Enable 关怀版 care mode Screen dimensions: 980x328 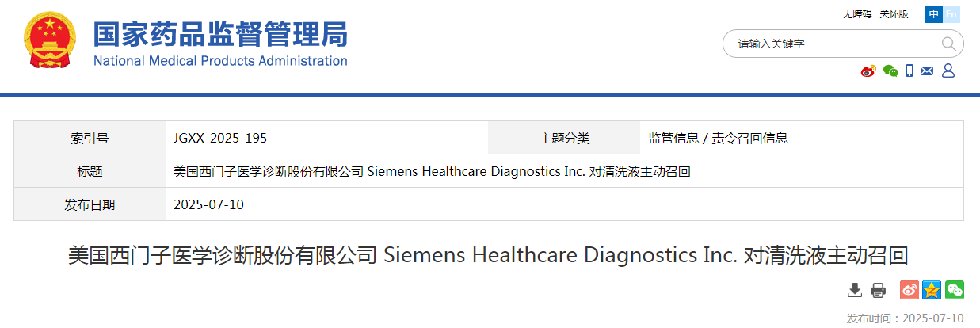(893, 14)
